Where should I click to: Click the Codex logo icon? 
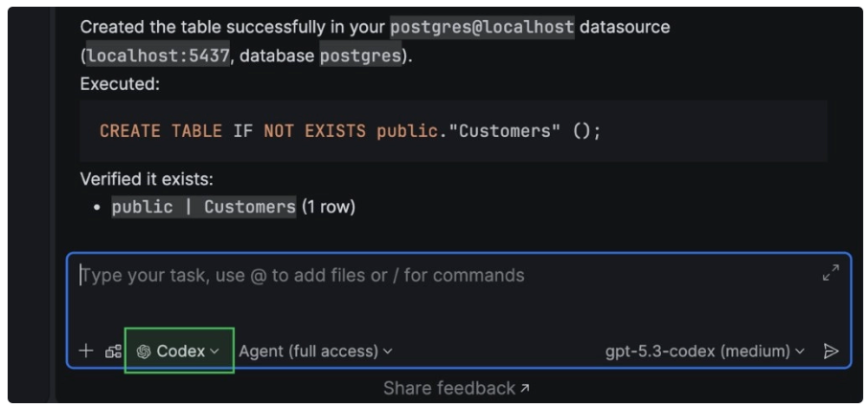pyautogui.click(x=144, y=351)
